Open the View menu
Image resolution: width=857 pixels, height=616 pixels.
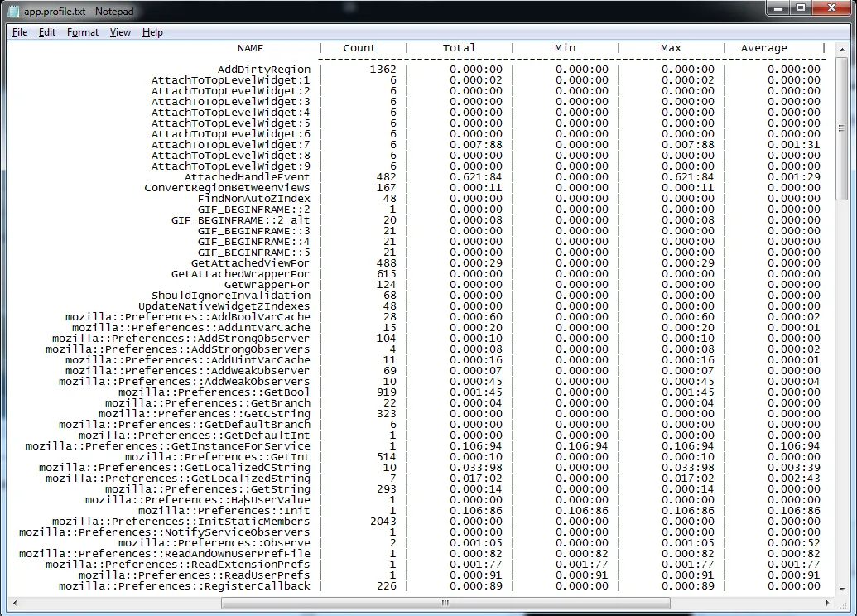(x=120, y=32)
